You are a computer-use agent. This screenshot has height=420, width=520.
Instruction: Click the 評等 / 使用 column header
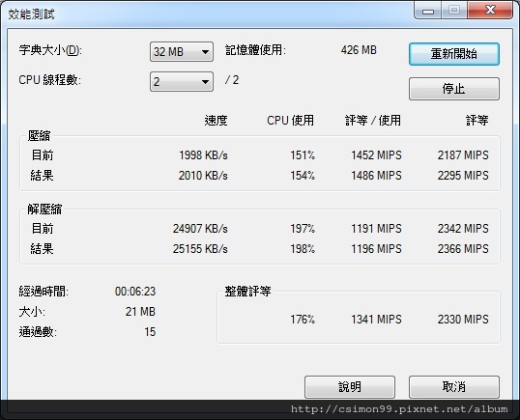(373, 121)
